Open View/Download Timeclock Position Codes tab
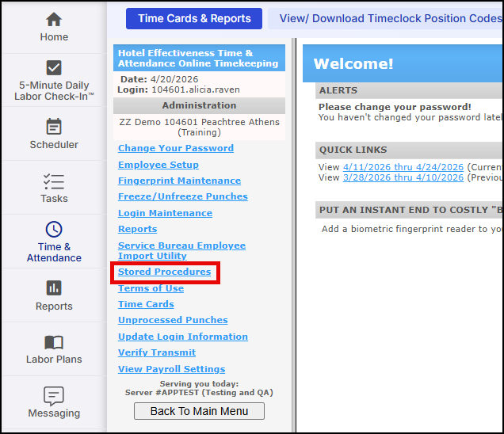Image resolution: width=504 pixels, height=434 pixels. tap(388, 18)
